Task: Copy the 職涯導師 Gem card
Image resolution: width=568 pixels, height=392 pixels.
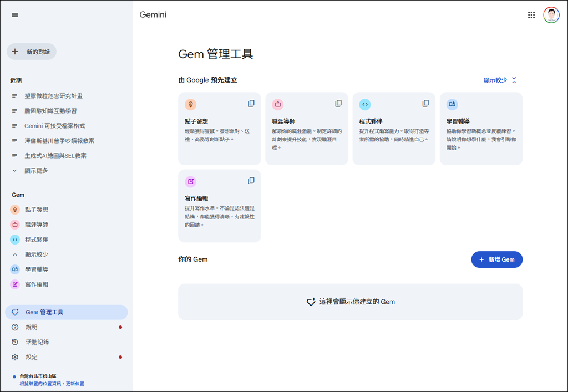Action: coord(338,104)
